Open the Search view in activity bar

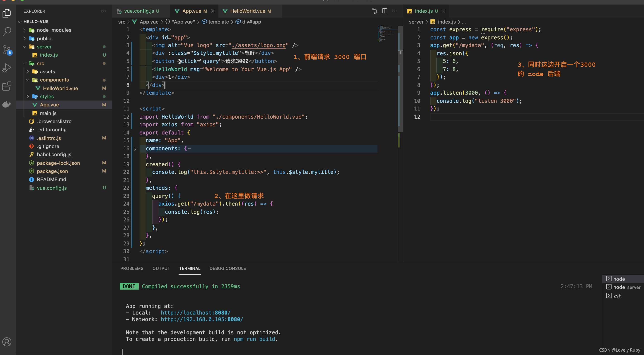click(x=7, y=31)
